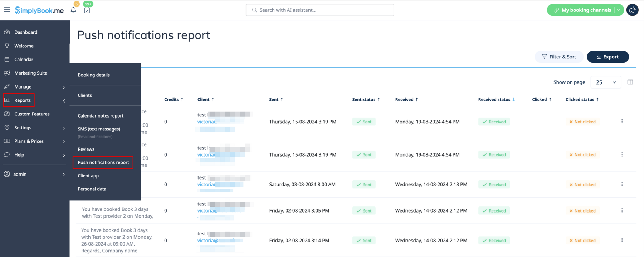Open Calendar notes report from the Reports menu
This screenshot has height=257, width=644.
point(101,116)
